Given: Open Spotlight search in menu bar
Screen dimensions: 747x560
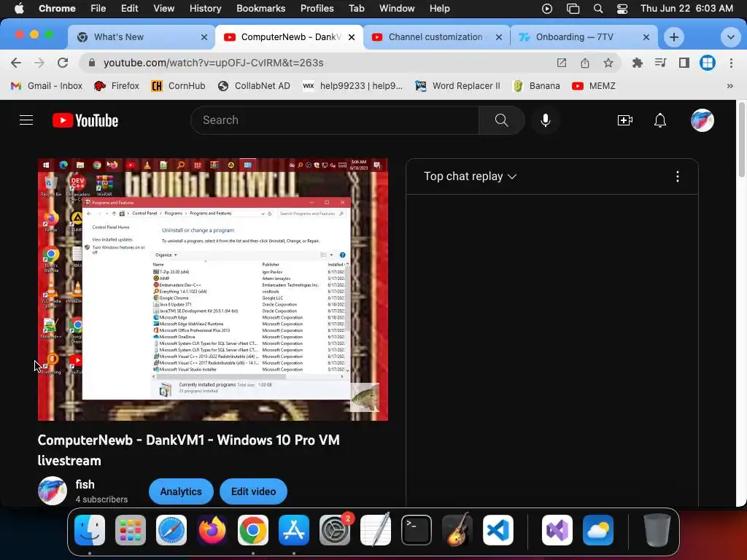Looking at the screenshot, I should (598, 9).
